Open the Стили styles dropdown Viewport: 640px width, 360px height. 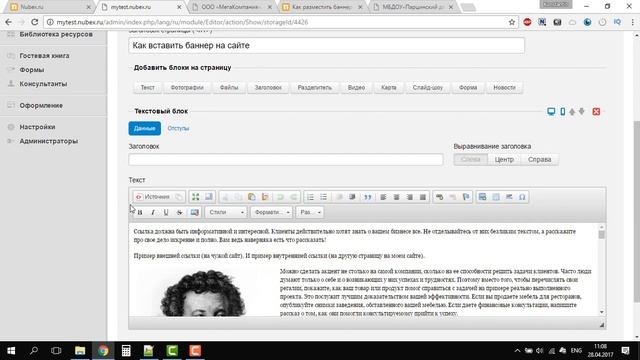(x=226, y=212)
